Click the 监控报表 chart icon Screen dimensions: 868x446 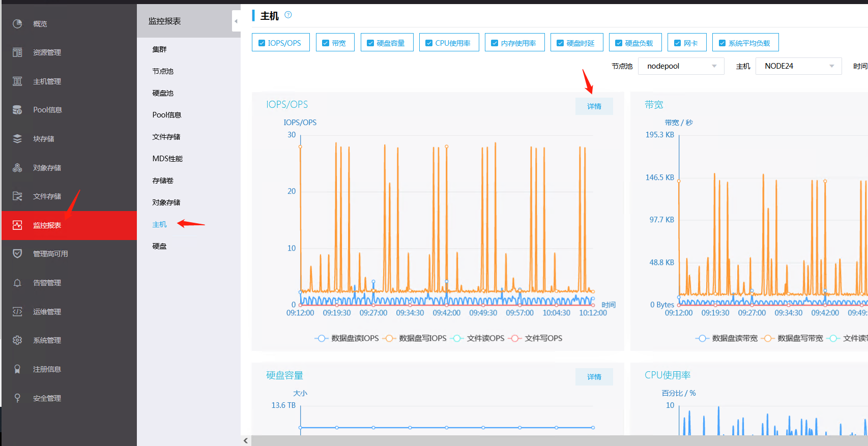(x=17, y=225)
